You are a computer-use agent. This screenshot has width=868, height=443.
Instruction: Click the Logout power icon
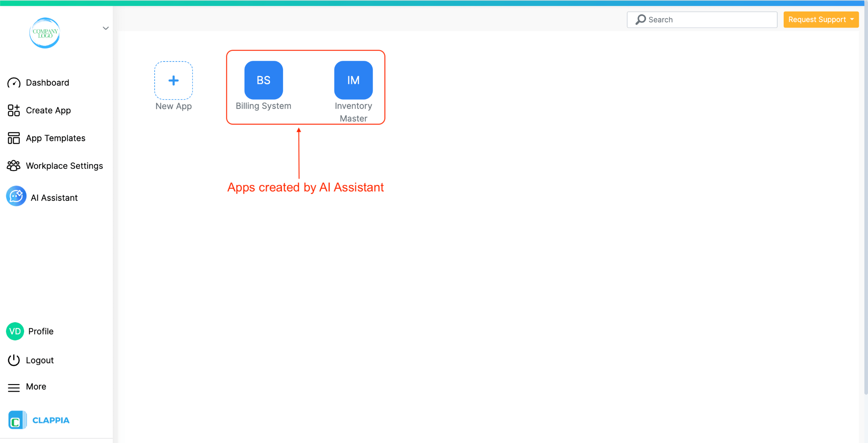tap(14, 360)
